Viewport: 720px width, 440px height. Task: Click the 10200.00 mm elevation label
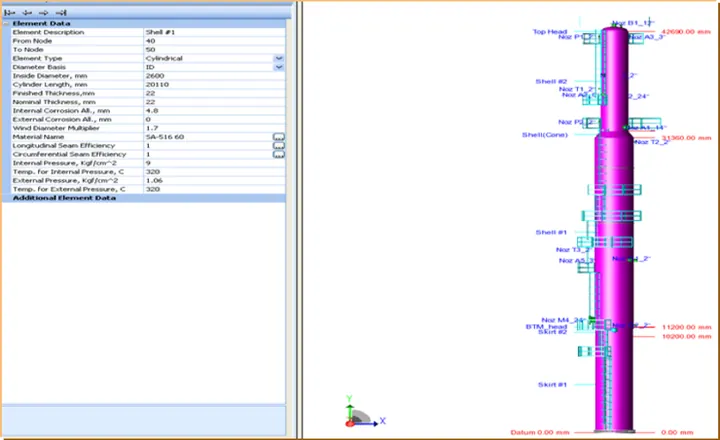tap(686, 336)
